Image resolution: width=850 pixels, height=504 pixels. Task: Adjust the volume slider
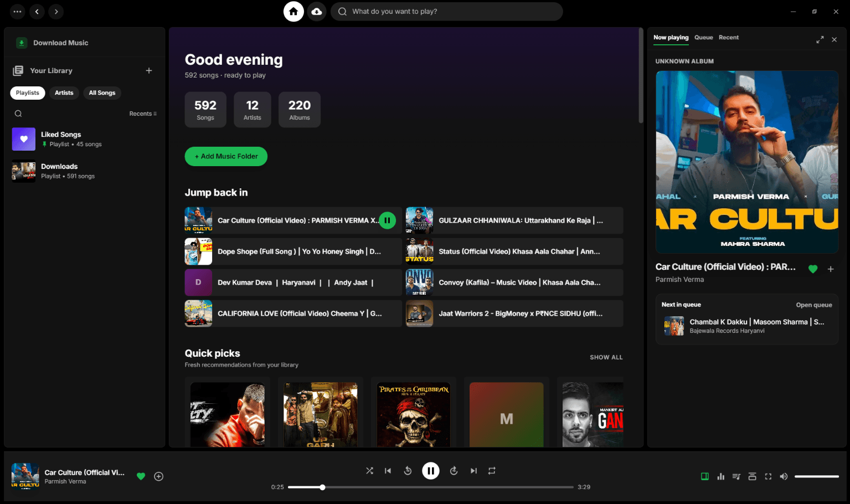[817, 476]
